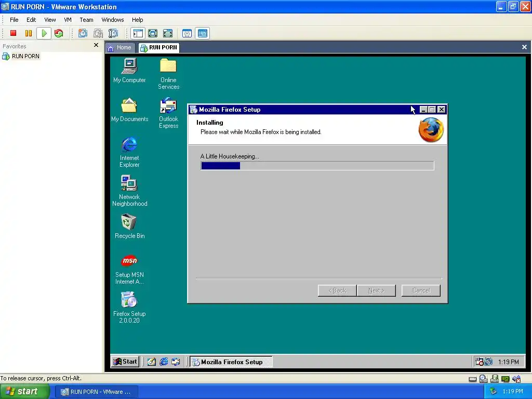Screen dimensions: 532x399
Task: Open the Recycle Bin desktop icon
Action: (x=129, y=227)
